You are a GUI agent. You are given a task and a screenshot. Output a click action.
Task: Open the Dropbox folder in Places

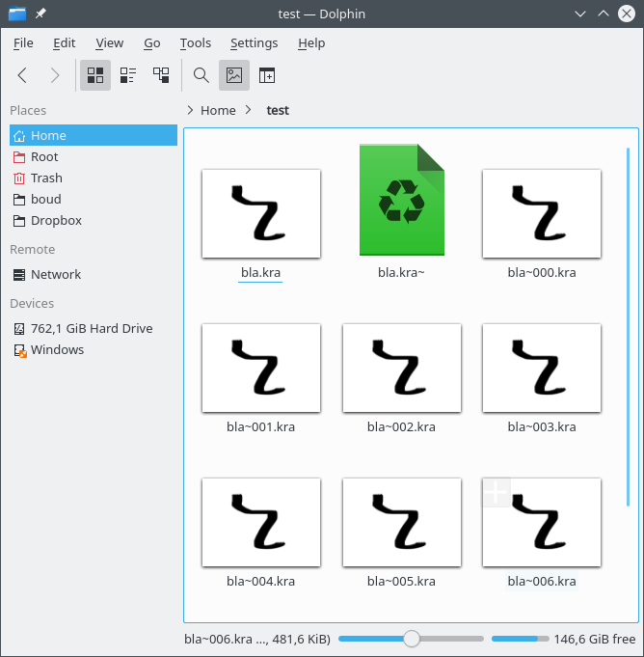[x=56, y=220]
